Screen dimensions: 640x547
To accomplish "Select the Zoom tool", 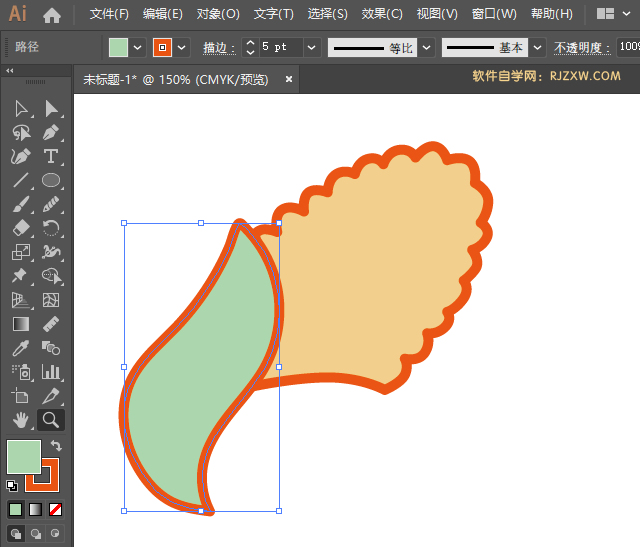I will tap(51, 420).
